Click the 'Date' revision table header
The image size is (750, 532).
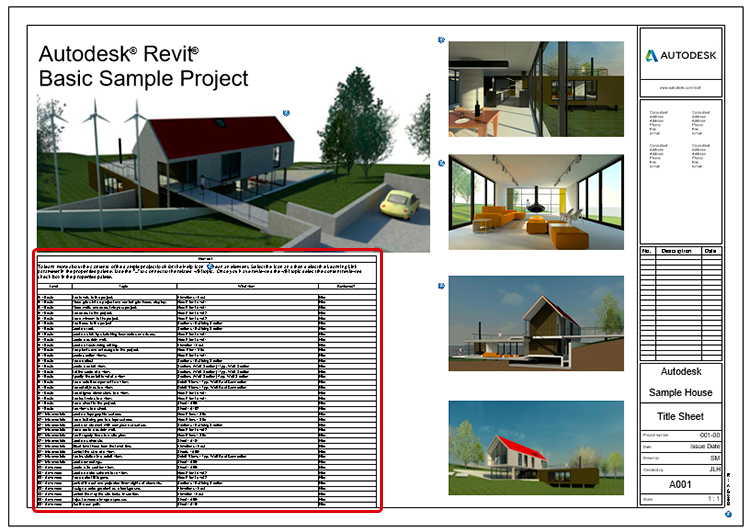click(x=710, y=251)
